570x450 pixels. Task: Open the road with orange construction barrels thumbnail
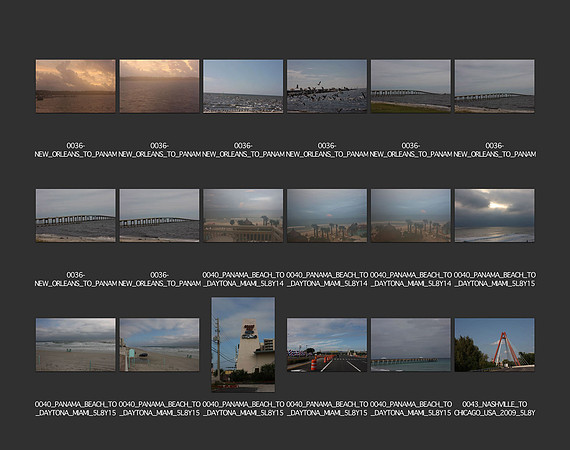[x=327, y=345]
